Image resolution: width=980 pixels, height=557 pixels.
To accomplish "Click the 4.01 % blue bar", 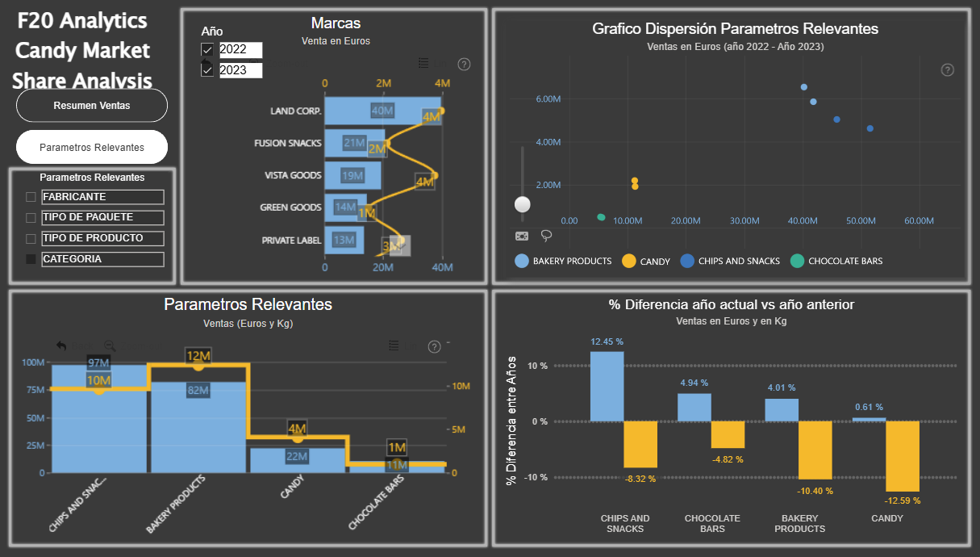I will [x=782, y=410].
